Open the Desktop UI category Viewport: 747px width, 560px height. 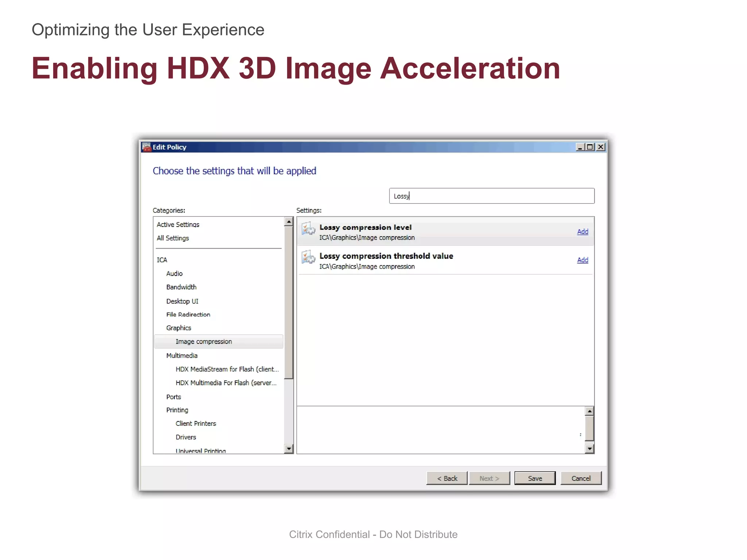(x=182, y=301)
